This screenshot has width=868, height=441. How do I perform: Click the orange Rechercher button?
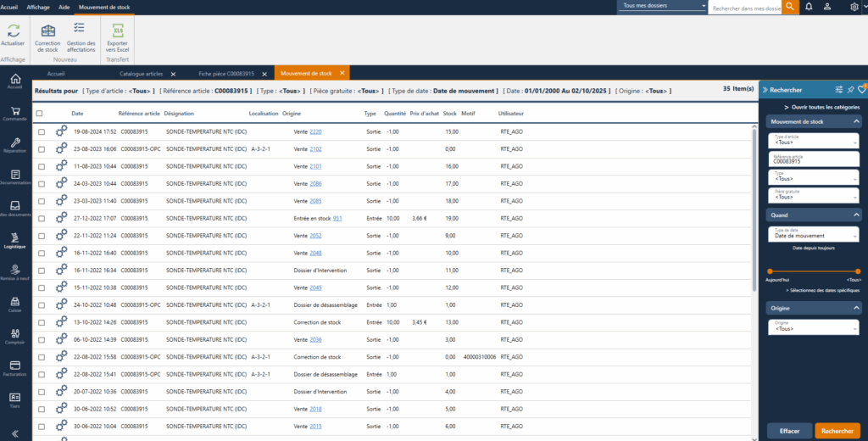point(837,431)
